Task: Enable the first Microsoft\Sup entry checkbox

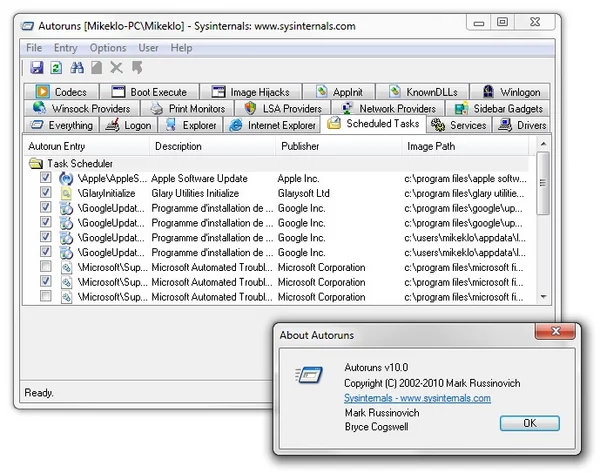Action: [46, 266]
